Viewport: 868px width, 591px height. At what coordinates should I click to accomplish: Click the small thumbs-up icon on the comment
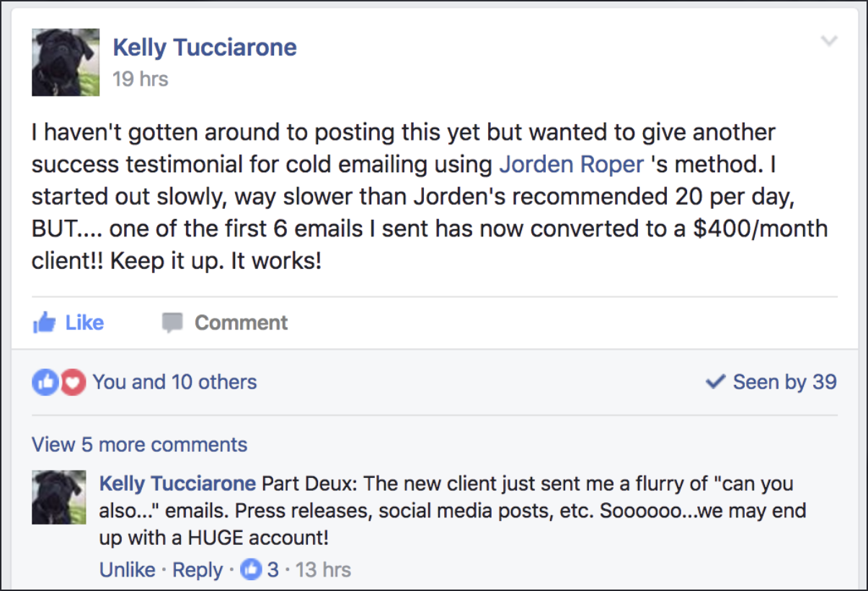click(x=251, y=569)
